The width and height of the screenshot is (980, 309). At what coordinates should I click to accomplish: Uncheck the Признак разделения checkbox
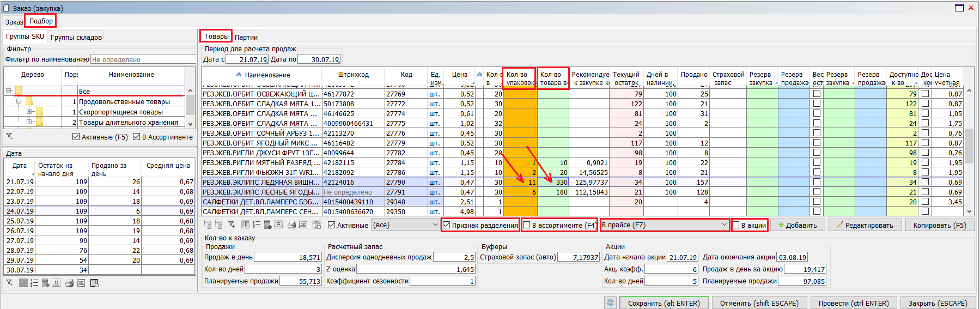[x=447, y=225]
